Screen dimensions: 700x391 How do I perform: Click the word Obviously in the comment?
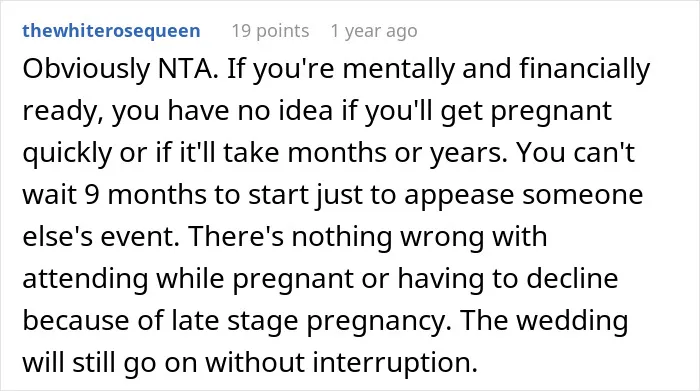86,70
